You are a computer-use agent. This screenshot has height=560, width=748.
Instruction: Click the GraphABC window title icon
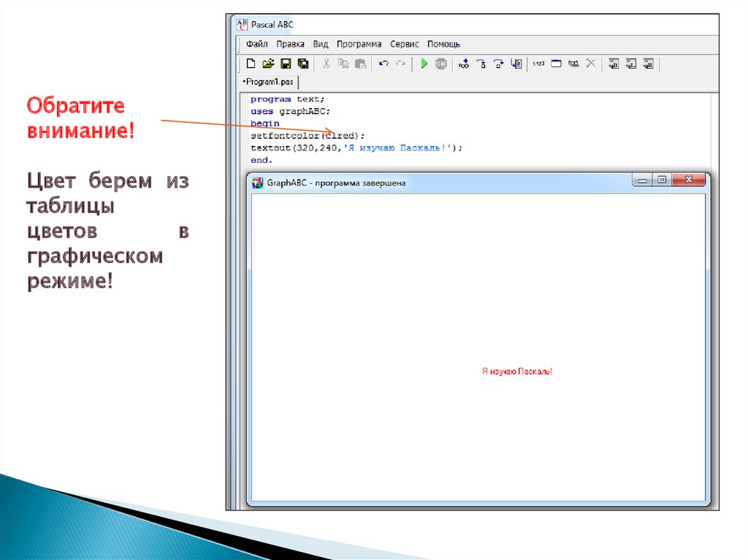click(258, 183)
